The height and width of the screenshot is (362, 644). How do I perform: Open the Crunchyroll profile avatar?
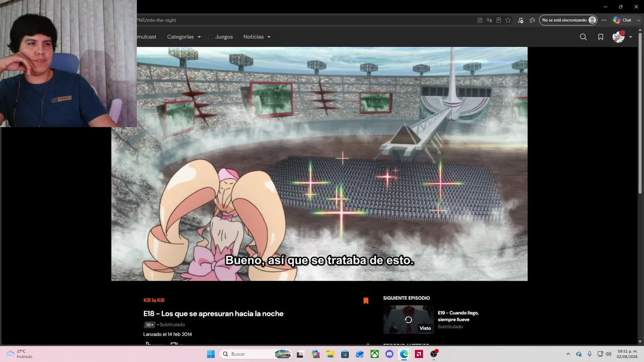click(618, 37)
